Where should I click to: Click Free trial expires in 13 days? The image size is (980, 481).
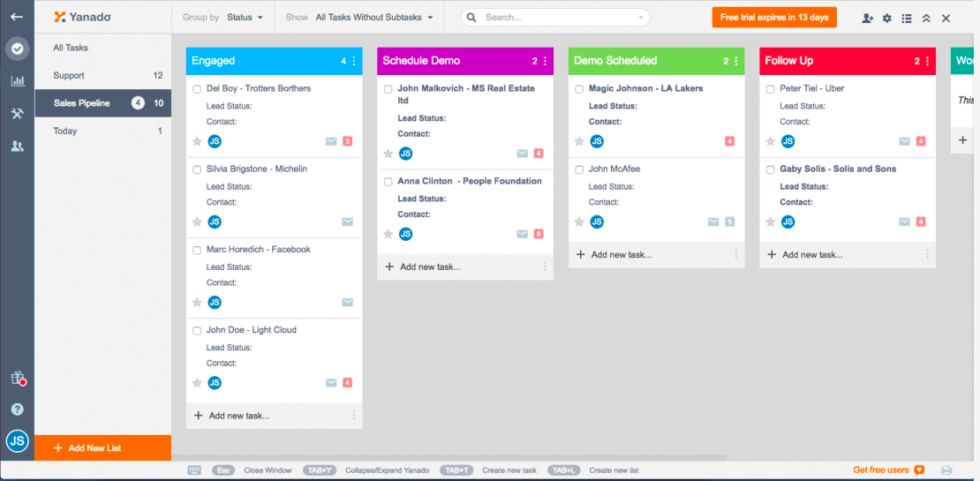(x=774, y=18)
